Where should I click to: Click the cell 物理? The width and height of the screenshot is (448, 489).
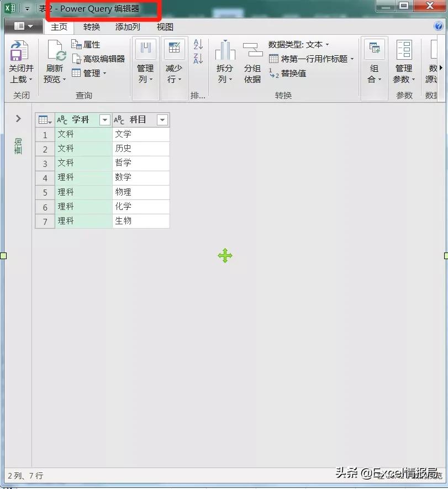(x=141, y=192)
